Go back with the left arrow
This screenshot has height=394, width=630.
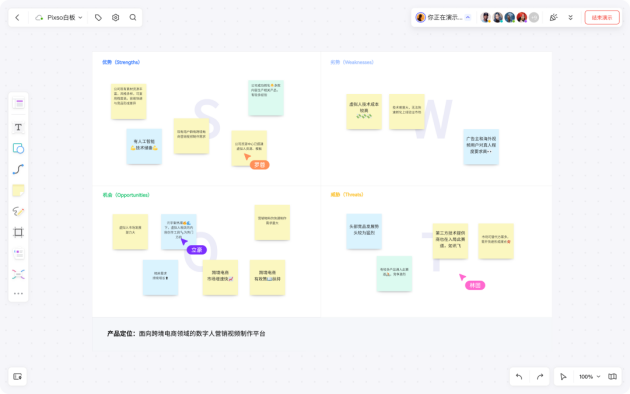tap(17, 17)
